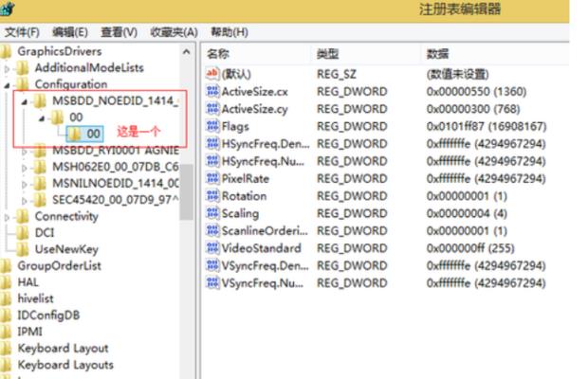Click the 类型 column header
Screen dimensions: 588x379
(x=328, y=54)
